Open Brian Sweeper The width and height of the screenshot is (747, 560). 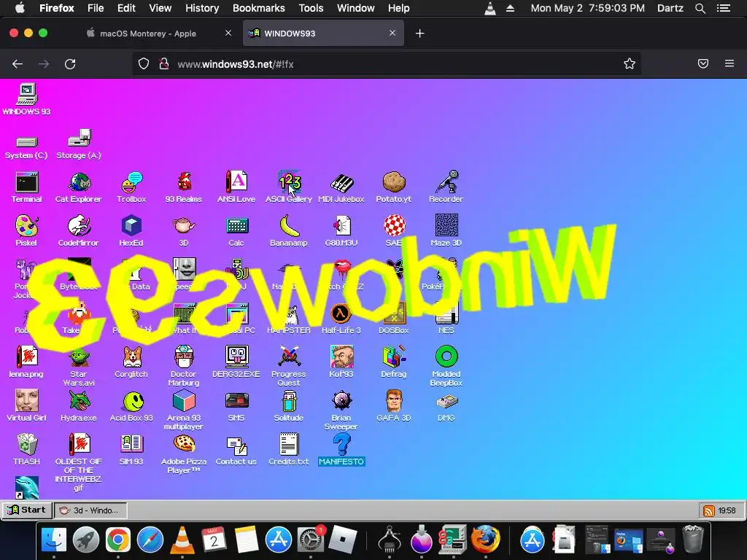[341, 411]
